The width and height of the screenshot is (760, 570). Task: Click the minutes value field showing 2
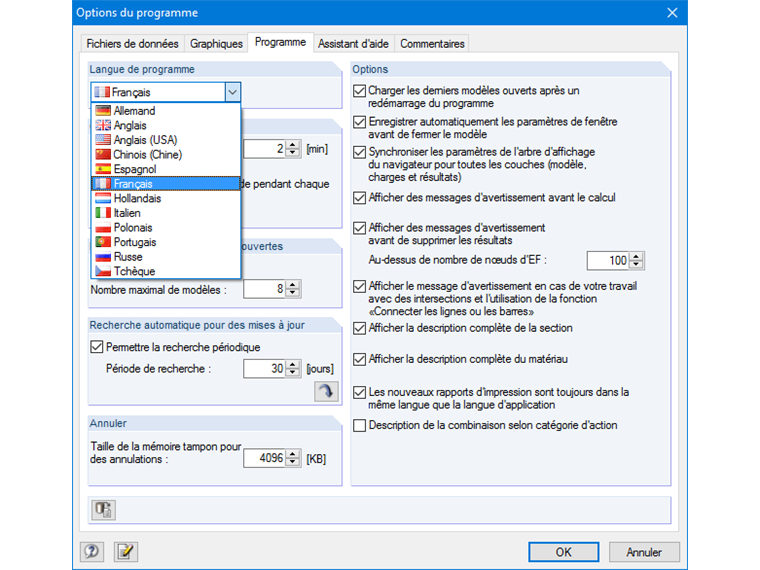[265, 149]
